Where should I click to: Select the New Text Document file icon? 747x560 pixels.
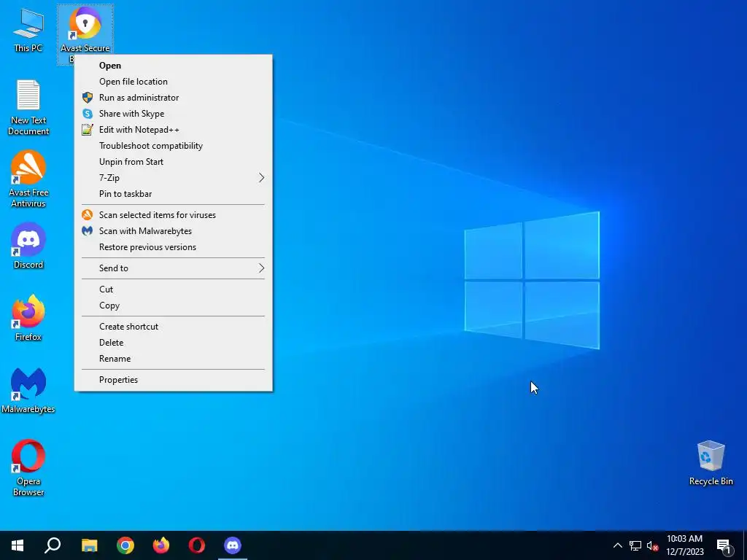coord(28,108)
